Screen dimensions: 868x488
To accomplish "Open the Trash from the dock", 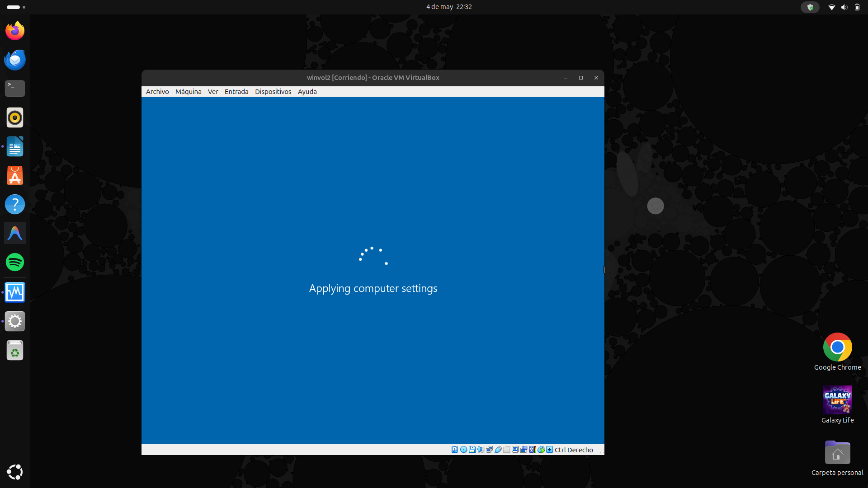I will click(x=15, y=350).
